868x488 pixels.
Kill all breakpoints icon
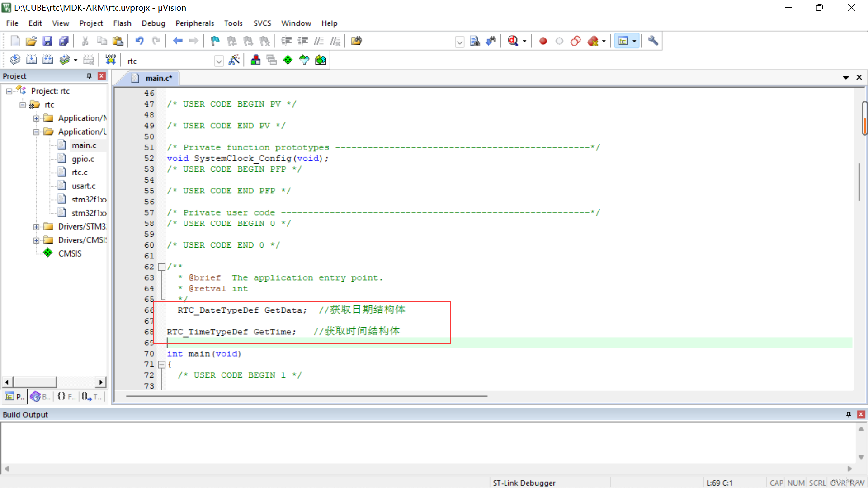click(x=593, y=41)
